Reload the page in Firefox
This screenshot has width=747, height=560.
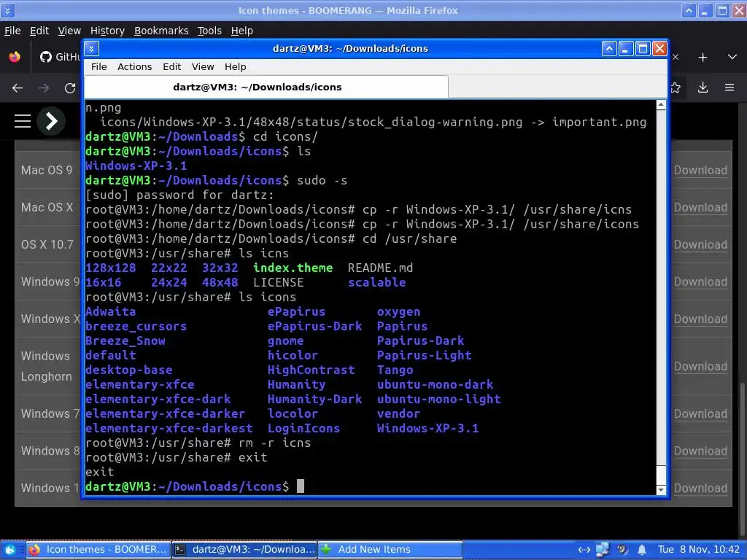click(70, 88)
